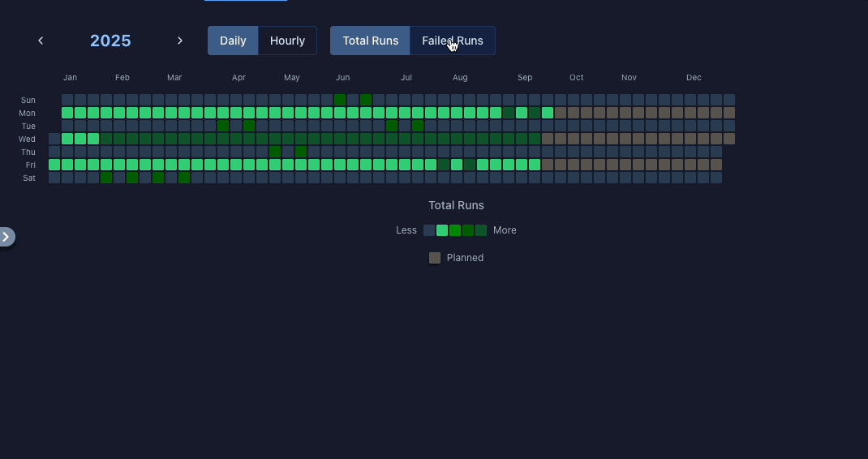Show Total Runs metric
This screenshot has height=459, width=868.
point(370,41)
